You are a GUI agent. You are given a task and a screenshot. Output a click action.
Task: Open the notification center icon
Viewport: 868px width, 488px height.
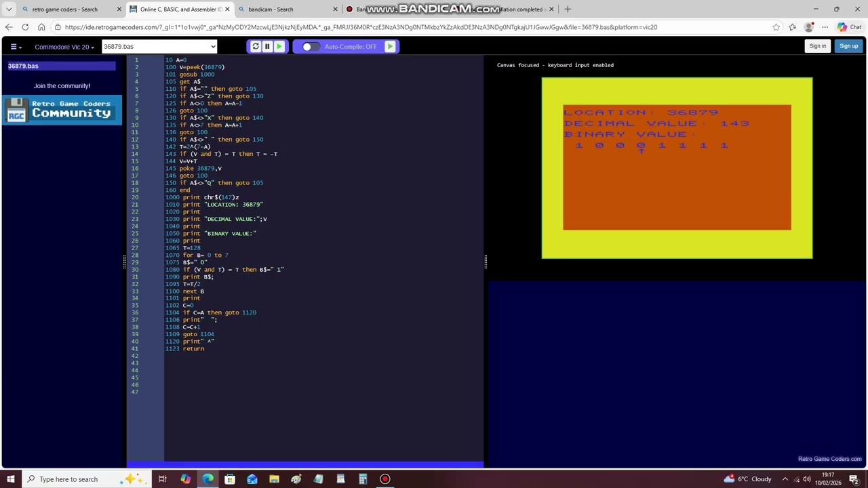click(853, 479)
